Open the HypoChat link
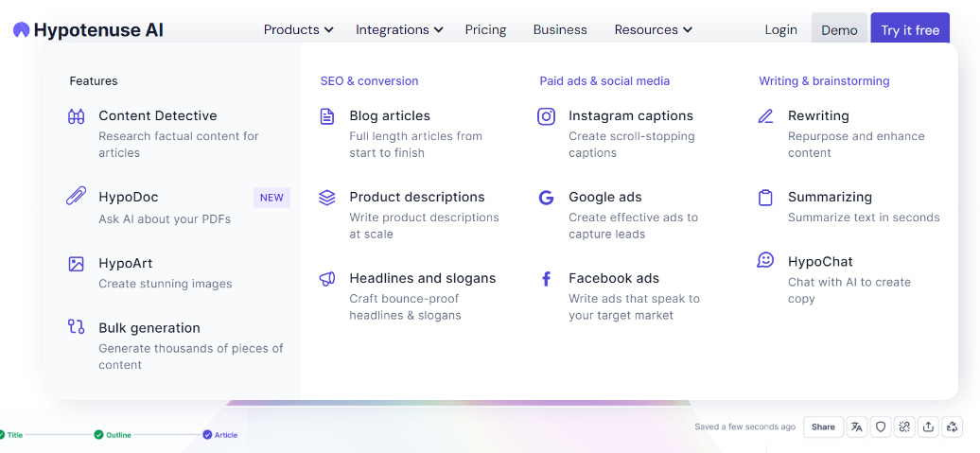The image size is (980, 453). pyautogui.click(x=820, y=261)
